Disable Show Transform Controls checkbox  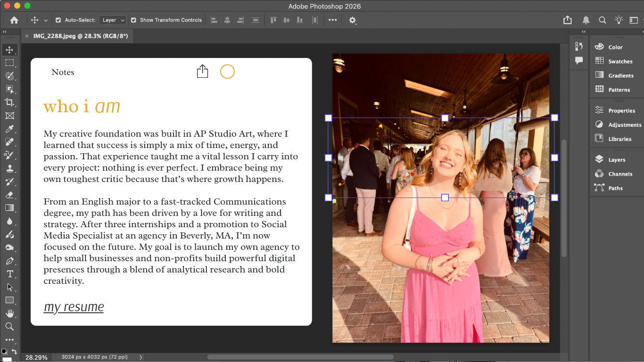133,20
